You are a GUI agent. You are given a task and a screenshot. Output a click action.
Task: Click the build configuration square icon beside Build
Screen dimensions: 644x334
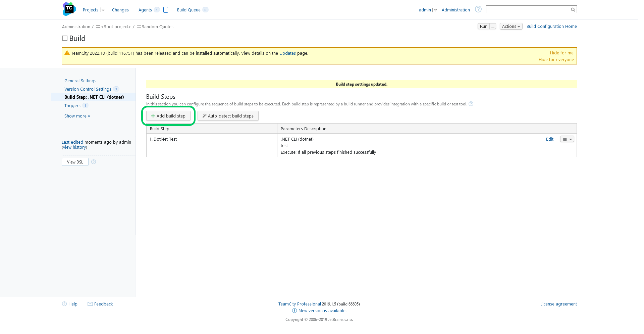[x=65, y=38]
